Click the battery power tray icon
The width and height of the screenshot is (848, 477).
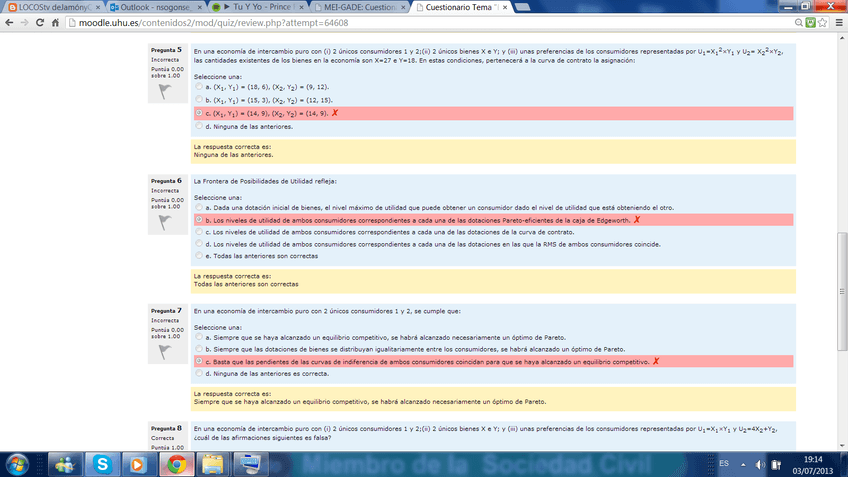(776, 465)
